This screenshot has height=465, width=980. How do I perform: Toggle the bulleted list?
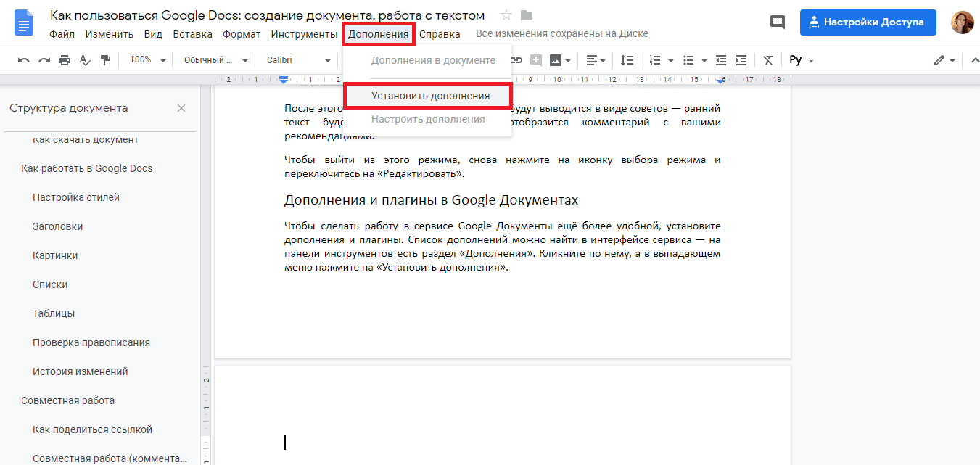pyautogui.click(x=689, y=59)
